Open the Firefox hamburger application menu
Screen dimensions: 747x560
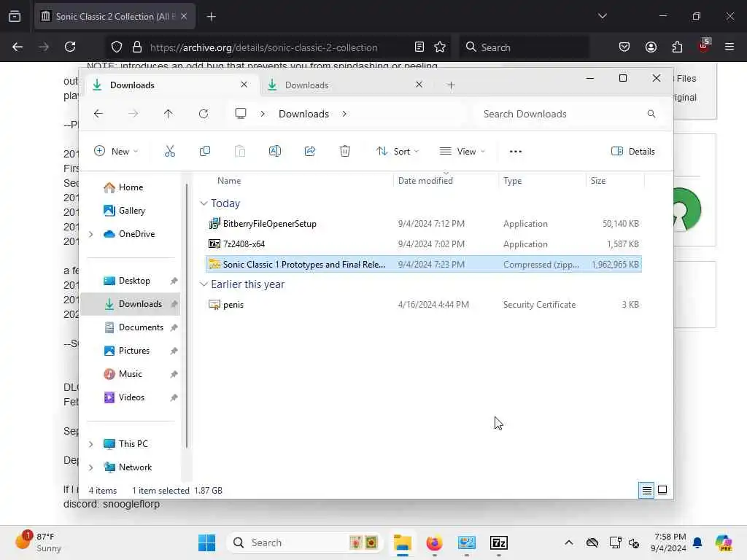(729, 47)
